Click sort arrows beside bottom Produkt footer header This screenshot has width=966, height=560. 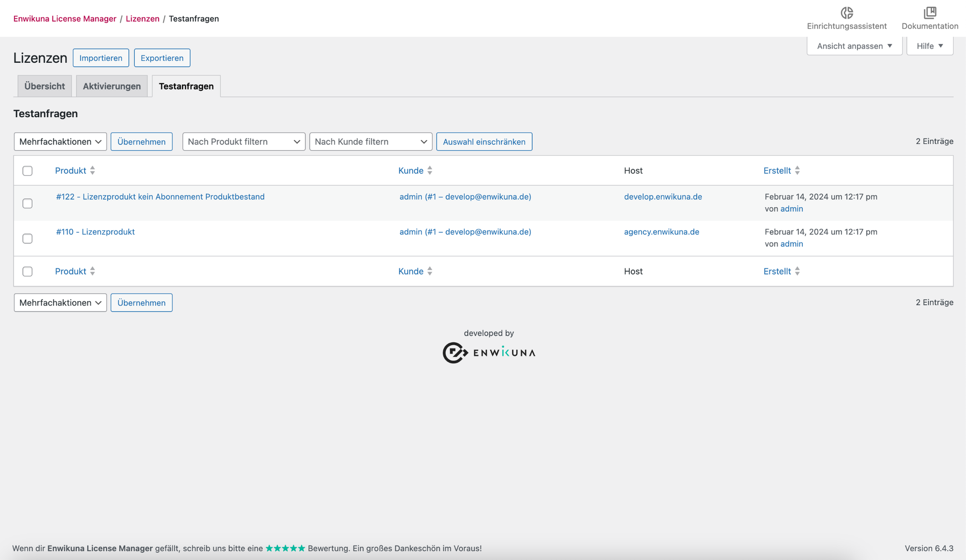(92, 271)
